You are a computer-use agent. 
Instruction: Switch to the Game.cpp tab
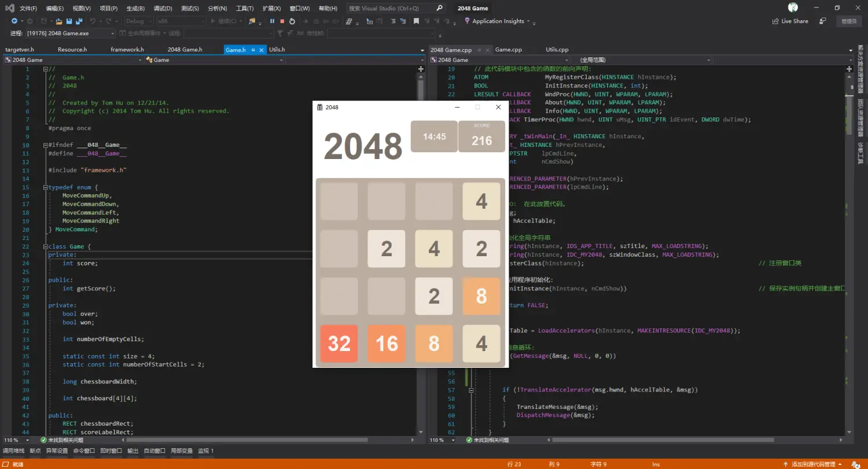click(509, 50)
